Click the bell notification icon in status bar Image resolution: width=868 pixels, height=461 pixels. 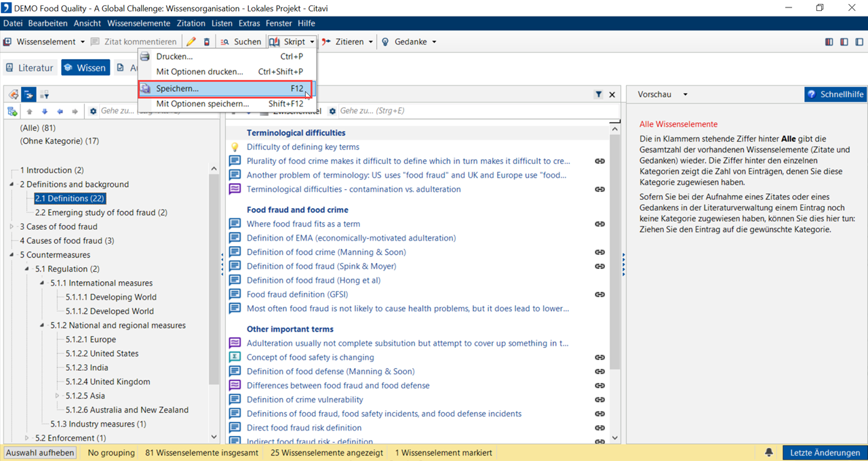[x=769, y=453]
